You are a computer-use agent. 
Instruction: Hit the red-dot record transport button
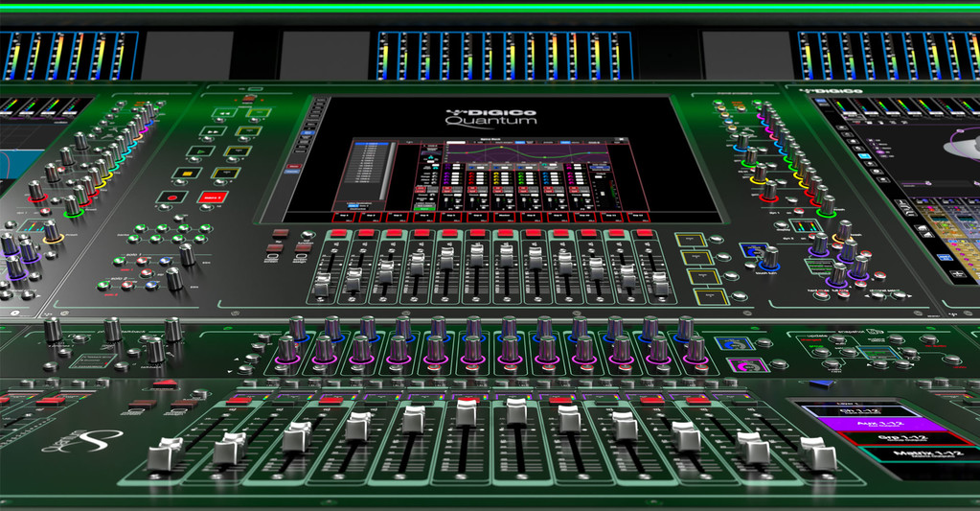[171, 197]
